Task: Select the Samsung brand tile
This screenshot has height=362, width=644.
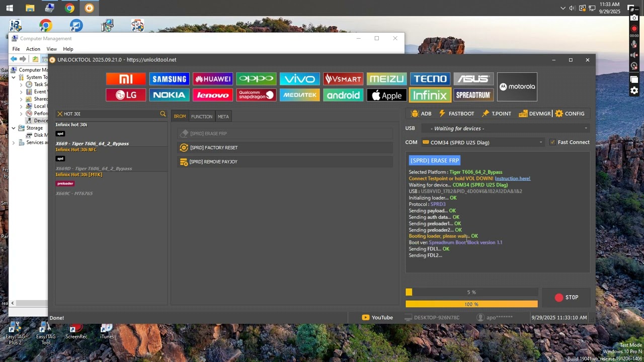Action: [169, 79]
